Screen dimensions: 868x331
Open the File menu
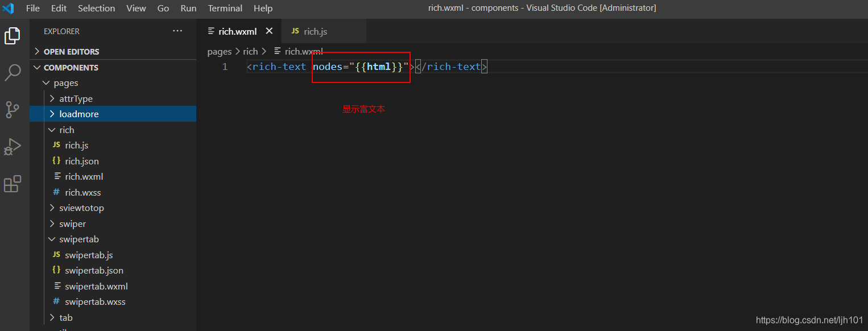tap(33, 8)
